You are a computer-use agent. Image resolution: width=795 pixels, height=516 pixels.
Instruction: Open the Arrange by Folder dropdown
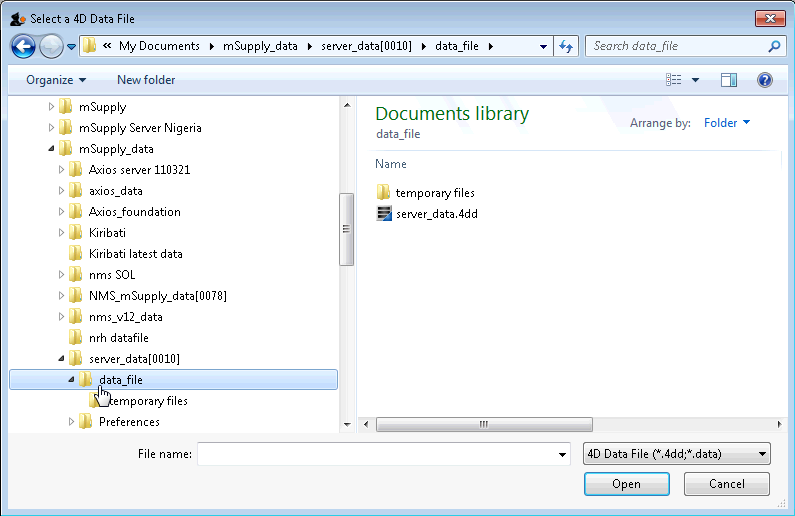coord(727,123)
